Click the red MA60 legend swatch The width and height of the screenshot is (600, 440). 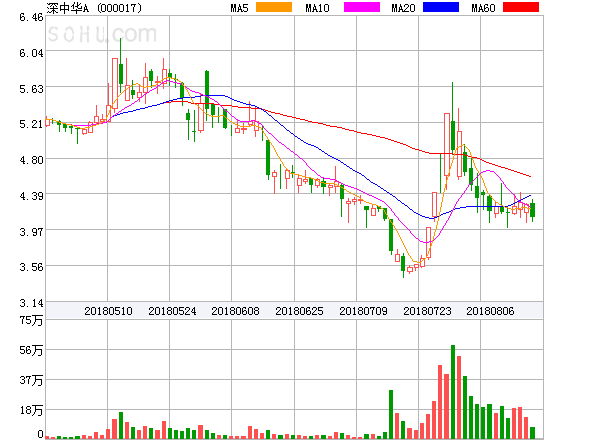click(521, 7)
